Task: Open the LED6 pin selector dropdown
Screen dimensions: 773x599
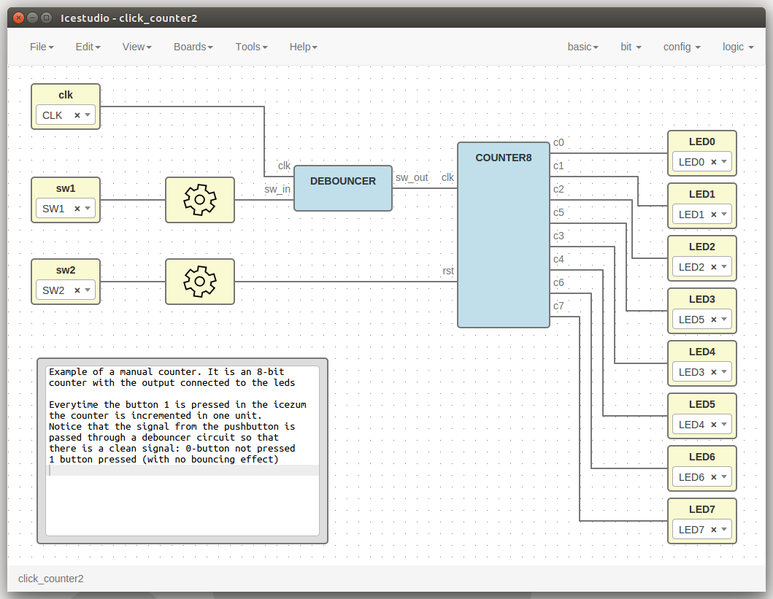Action: tap(724, 478)
